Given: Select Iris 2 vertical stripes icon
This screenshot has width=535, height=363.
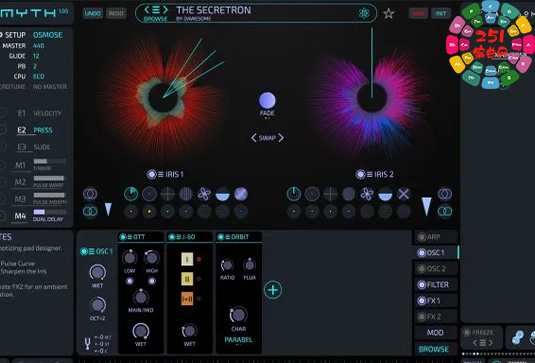Looking at the screenshot, I should click(x=348, y=194).
